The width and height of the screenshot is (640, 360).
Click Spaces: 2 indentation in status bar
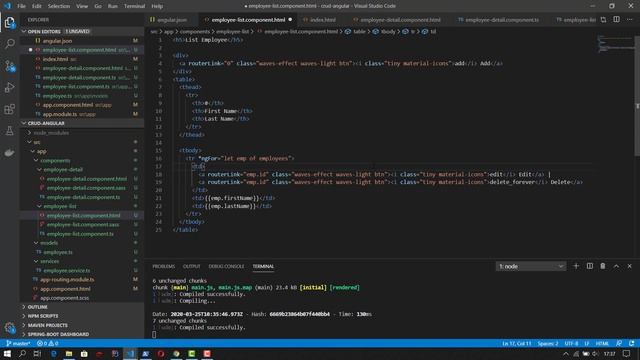pos(548,343)
